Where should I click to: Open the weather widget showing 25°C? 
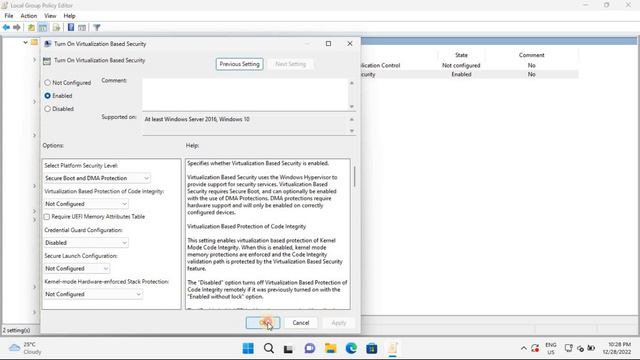coord(25,348)
